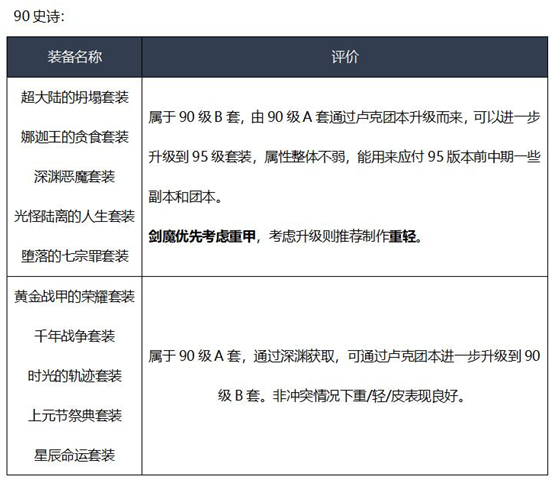
Task: Click the line starting '升级到95级套装'
Action: [x=344, y=157]
